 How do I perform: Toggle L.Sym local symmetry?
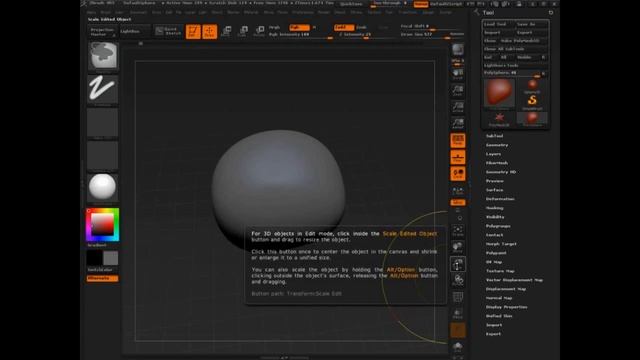pyautogui.click(x=458, y=190)
